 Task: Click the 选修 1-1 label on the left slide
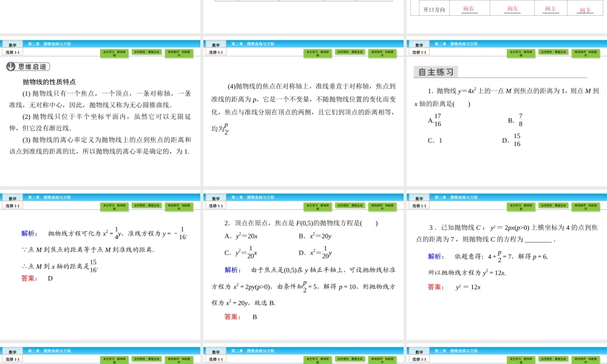click(x=11, y=52)
